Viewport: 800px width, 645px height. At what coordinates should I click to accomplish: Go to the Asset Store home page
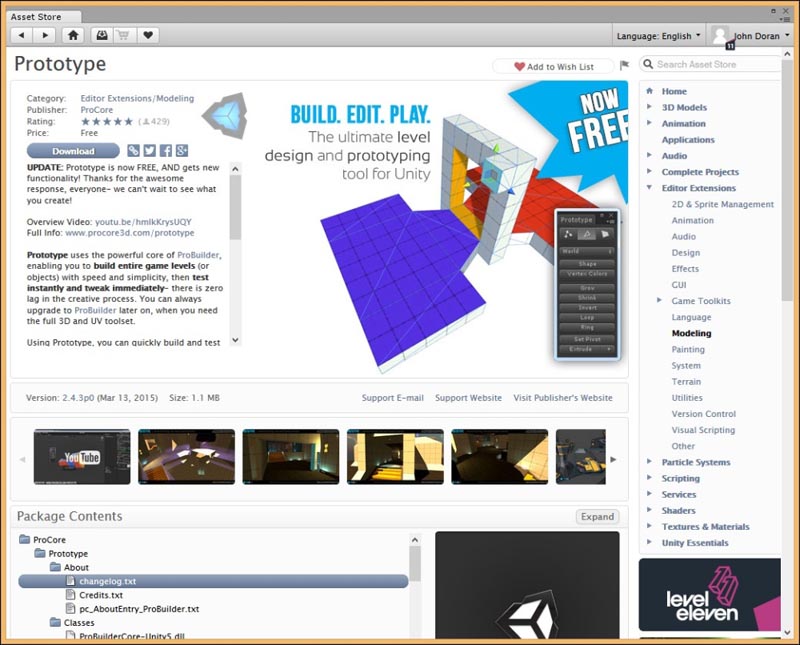pos(72,35)
